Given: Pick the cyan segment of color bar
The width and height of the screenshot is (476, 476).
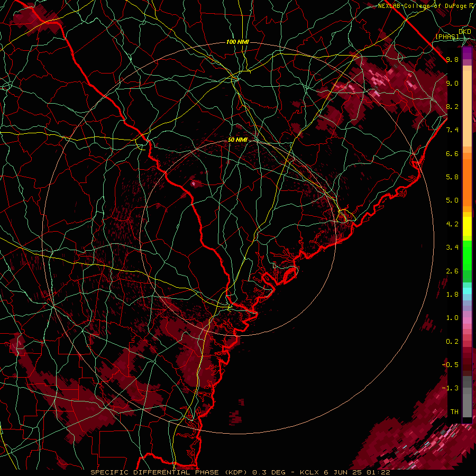Looking at the screenshot, I should pyautogui.click(x=467, y=291).
